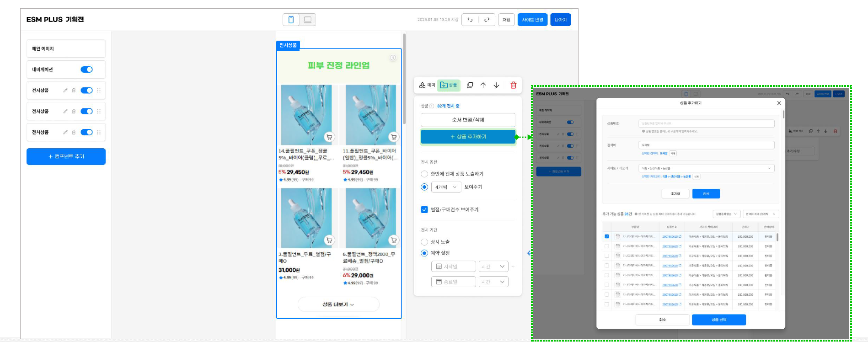Uncheck the 별점/구매건수 보여주기 checkbox
This screenshot has width=868, height=342.
[424, 210]
